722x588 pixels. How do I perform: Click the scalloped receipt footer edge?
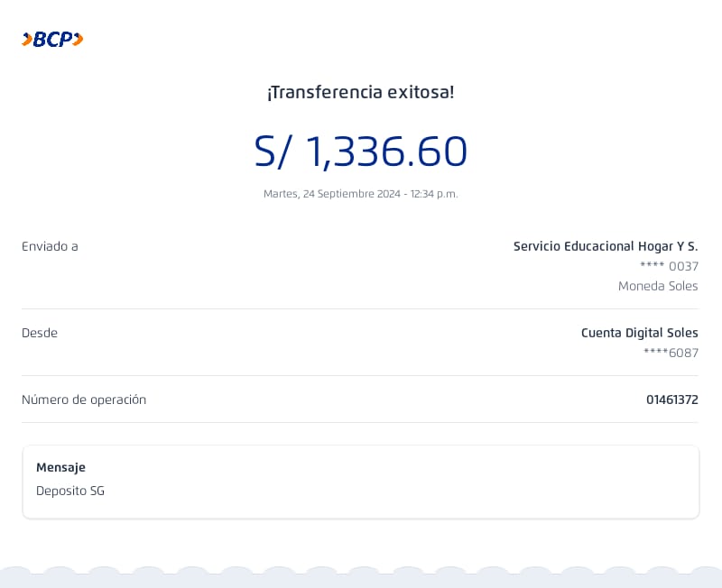tap(361, 577)
